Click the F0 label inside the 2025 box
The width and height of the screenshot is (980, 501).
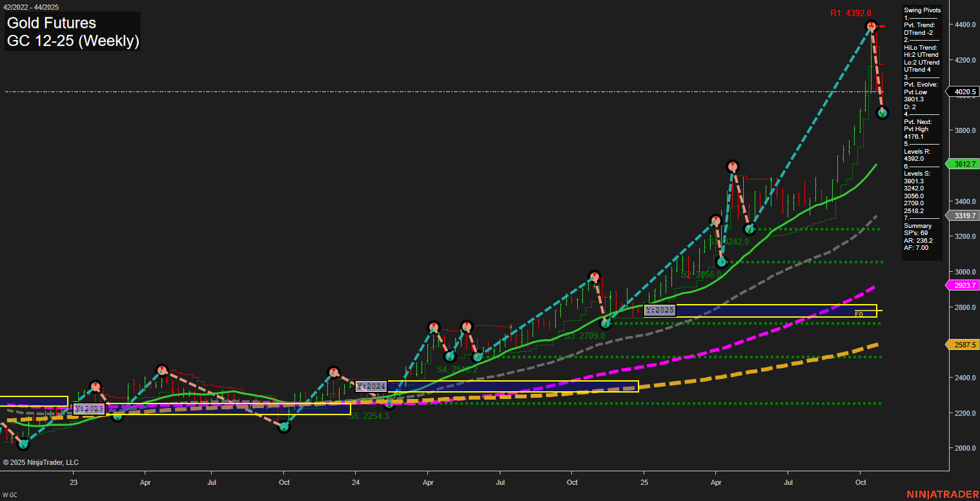859,314
